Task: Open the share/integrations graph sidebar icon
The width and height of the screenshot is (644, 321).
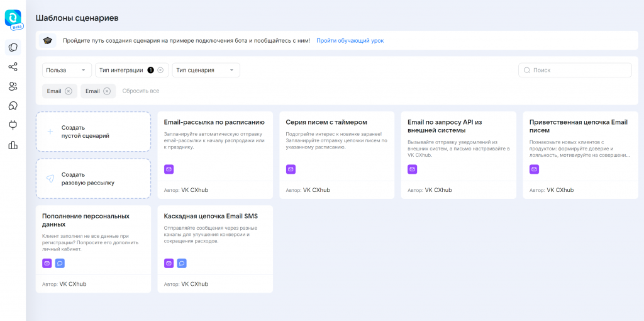Action: point(13,67)
